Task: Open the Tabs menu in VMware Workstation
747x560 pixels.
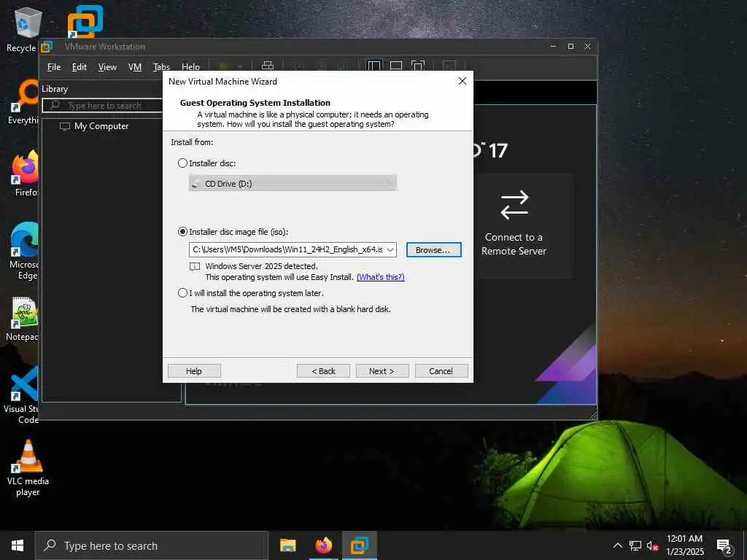Action: pos(161,67)
